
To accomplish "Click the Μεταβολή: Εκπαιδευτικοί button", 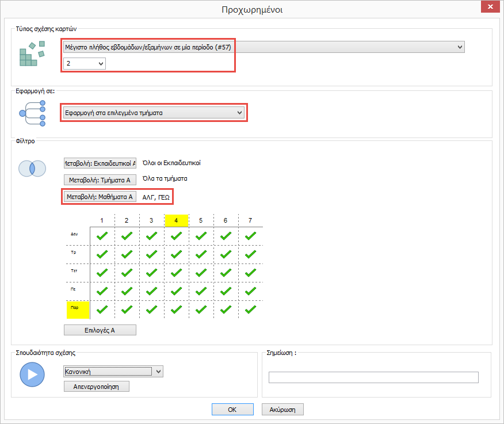I will pyautogui.click(x=100, y=163).
